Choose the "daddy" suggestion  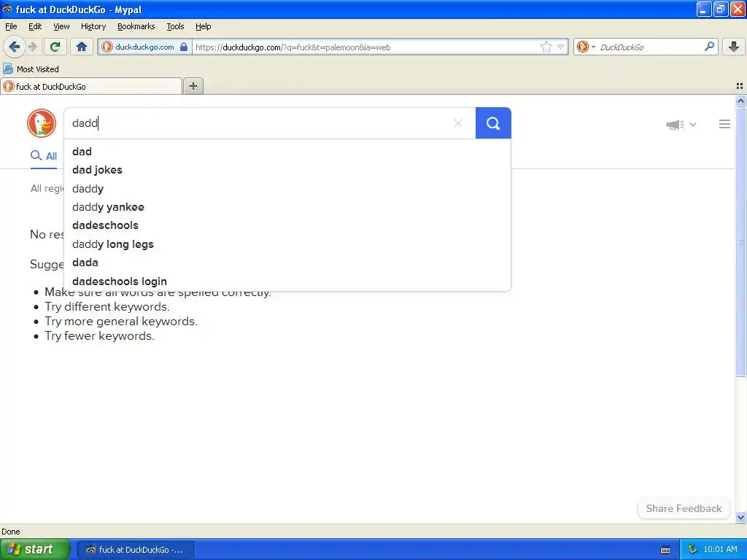click(287, 189)
